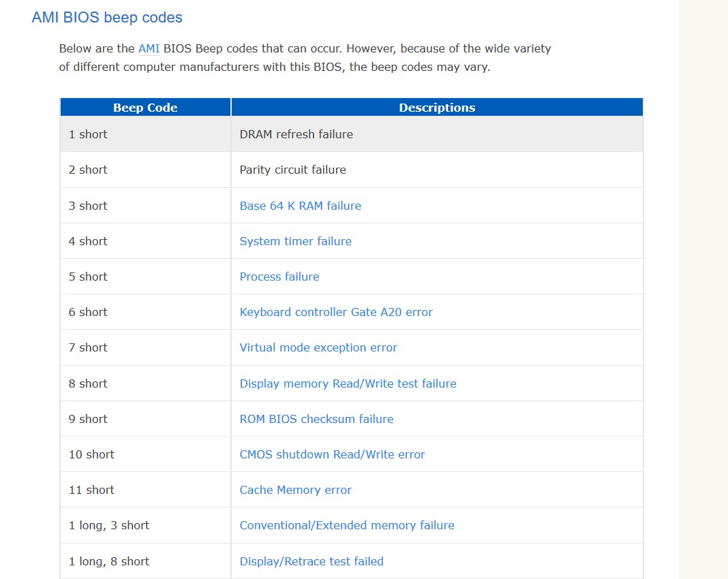Image resolution: width=728 pixels, height=579 pixels.
Task: Open the Base 64 K RAM failure link
Action: [300, 206]
